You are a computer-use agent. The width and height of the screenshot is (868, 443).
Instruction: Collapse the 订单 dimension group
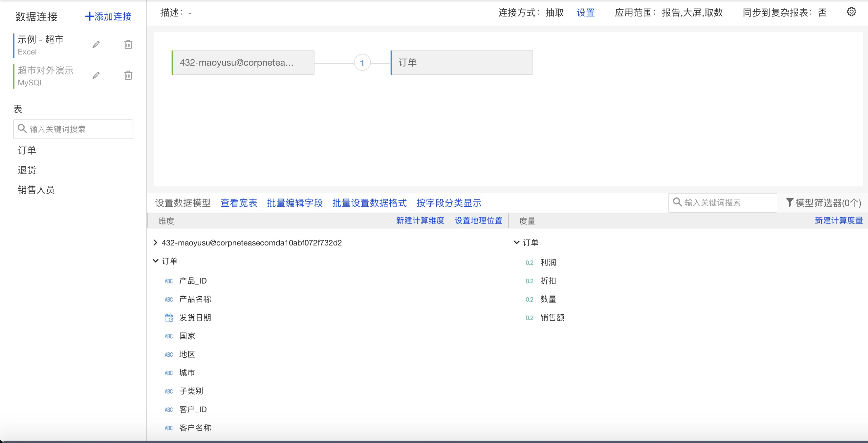(155, 261)
